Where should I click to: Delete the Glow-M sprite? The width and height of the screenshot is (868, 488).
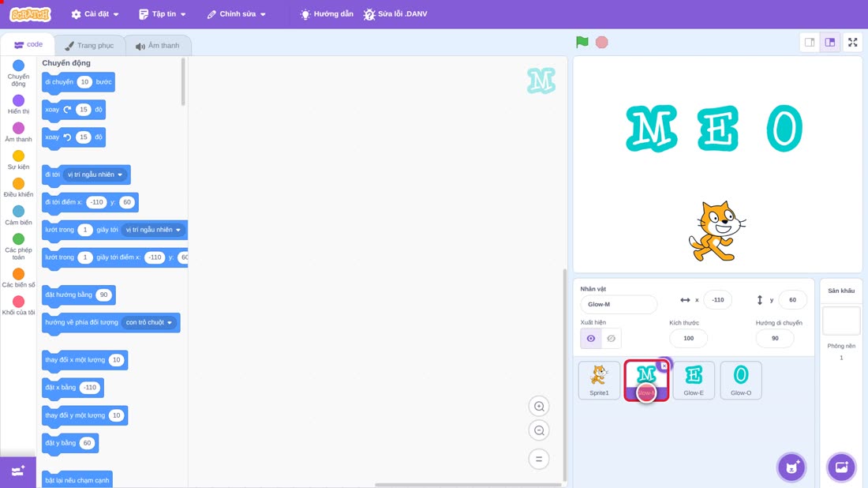click(x=664, y=366)
